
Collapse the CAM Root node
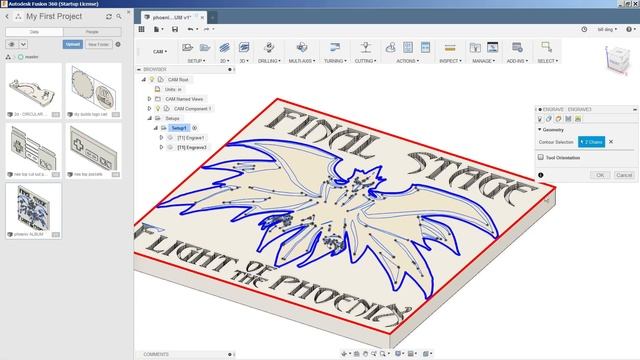click(x=144, y=80)
